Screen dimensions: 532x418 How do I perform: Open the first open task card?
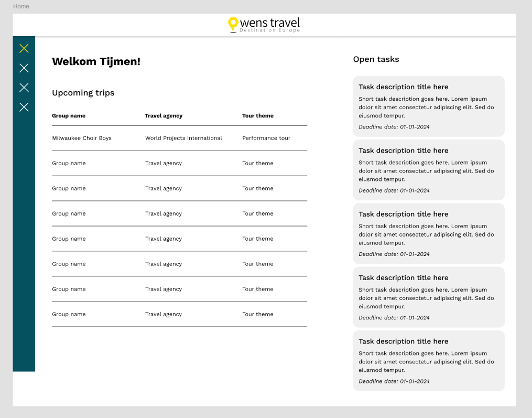point(429,106)
